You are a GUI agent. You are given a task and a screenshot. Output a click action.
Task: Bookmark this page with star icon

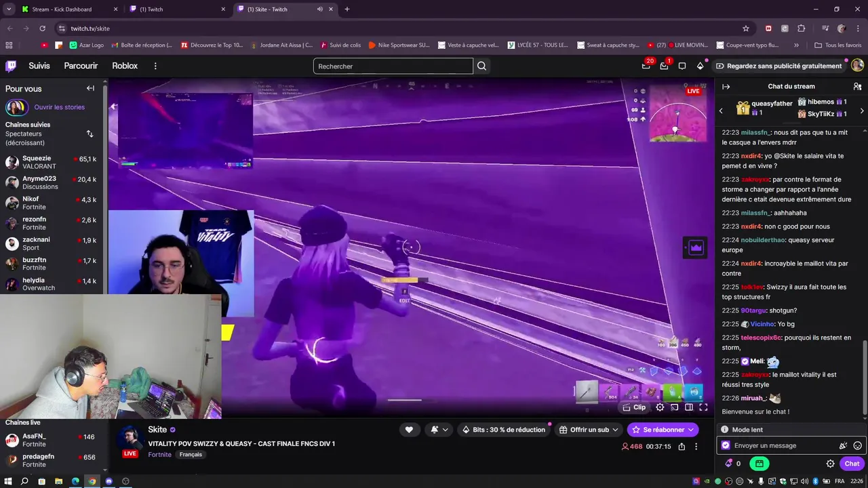tap(746, 28)
